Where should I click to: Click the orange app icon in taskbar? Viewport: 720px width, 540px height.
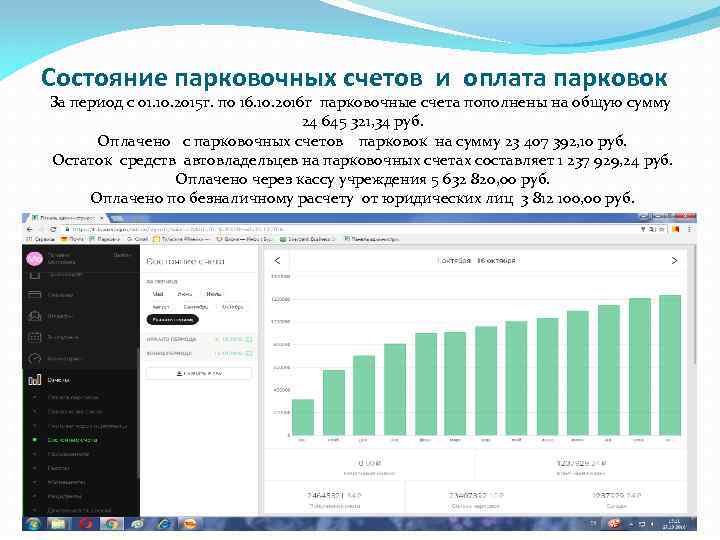click(189, 523)
